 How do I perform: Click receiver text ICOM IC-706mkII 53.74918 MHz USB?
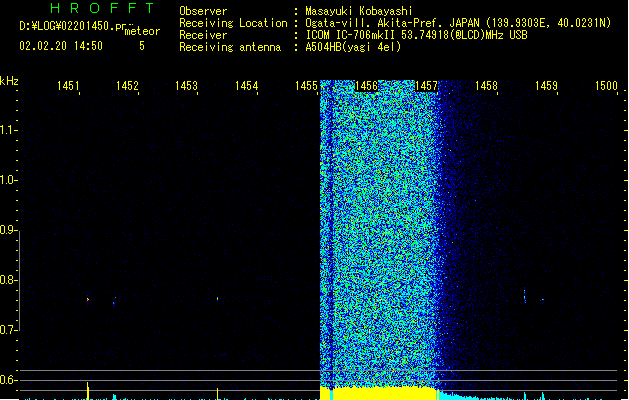click(416, 35)
